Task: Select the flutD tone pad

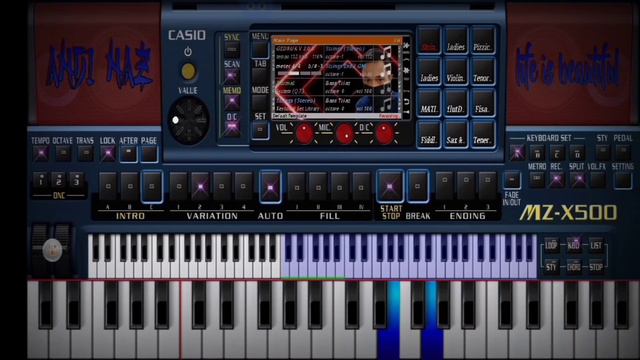Action: (x=456, y=104)
